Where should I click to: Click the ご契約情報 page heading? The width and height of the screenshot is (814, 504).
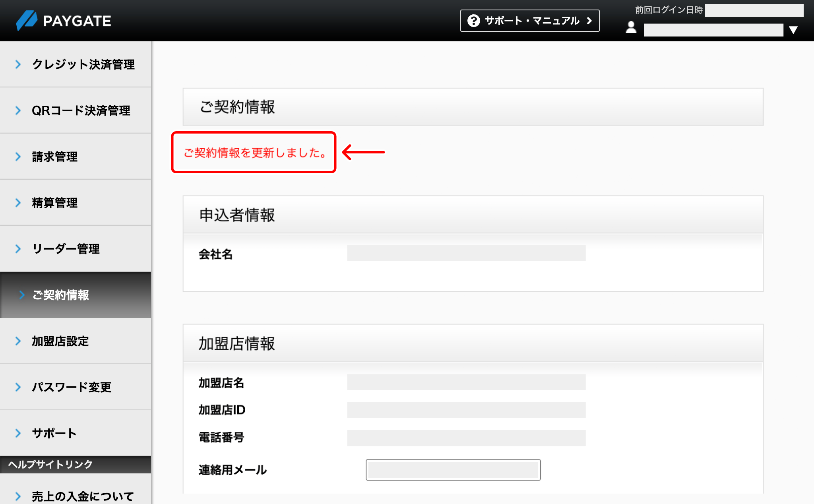pyautogui.click(x=237, y=107)
